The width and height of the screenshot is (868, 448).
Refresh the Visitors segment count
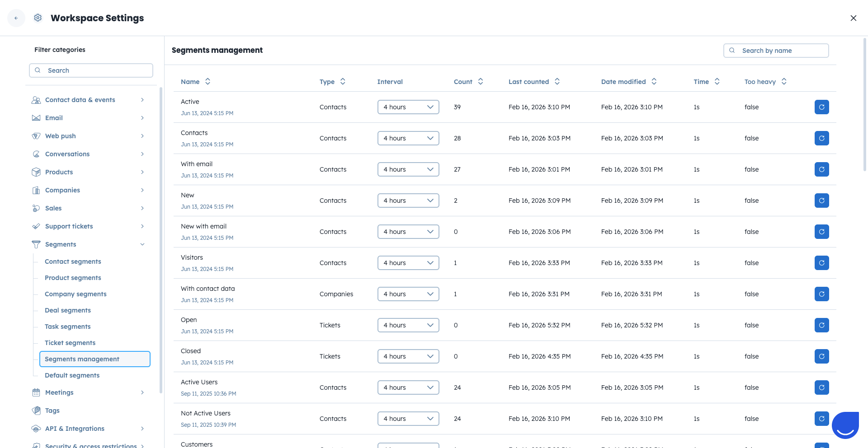pyautogui.click(x=821, y=263)
